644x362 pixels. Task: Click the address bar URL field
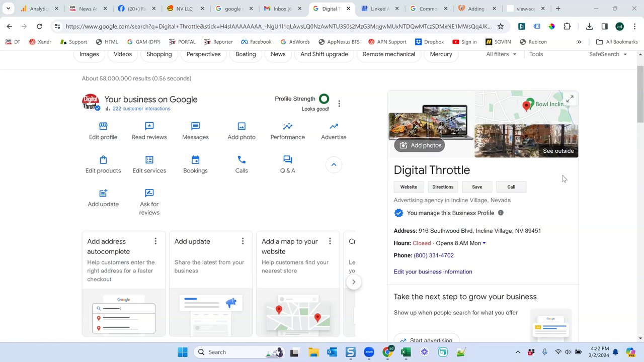point(278,26)
